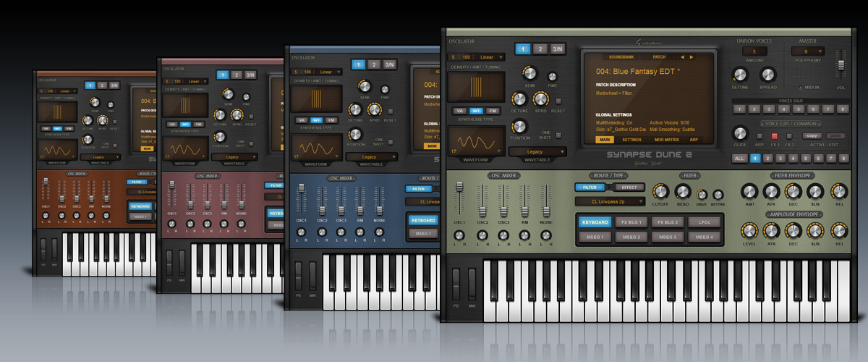The width and height of the screenshot is (868, 362).
Task: Click the NOISE pan knob on the front synth
Action: (547, 236)
